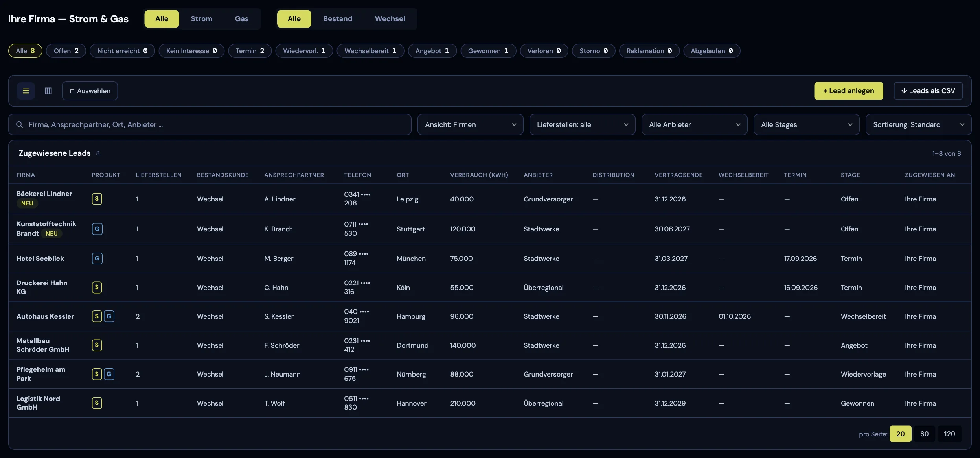Select the Alle 8 status chip
Image resolution: width=980 pixels, height=458 pixels.
[x=25, y=51]
